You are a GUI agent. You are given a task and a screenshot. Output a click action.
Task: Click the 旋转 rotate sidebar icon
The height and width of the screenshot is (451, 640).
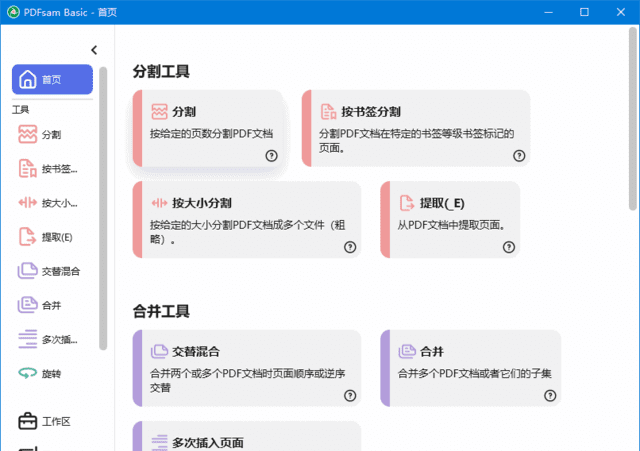tap(27, 373)
